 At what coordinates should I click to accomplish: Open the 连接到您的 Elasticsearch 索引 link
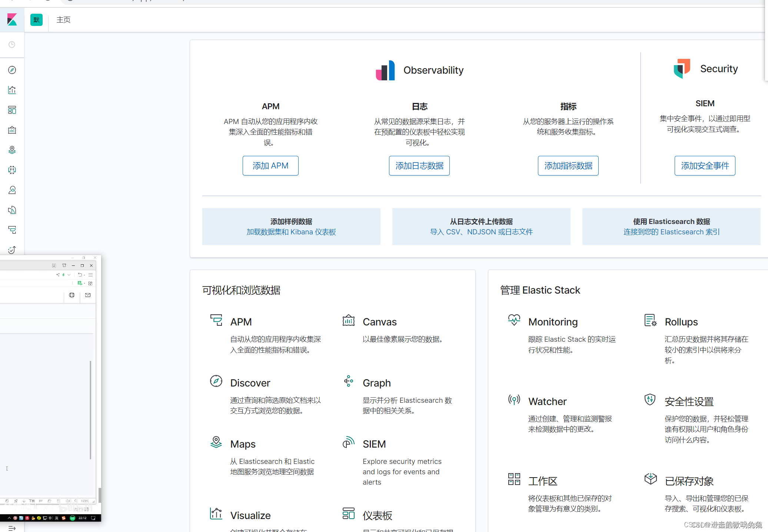[671, 232]
